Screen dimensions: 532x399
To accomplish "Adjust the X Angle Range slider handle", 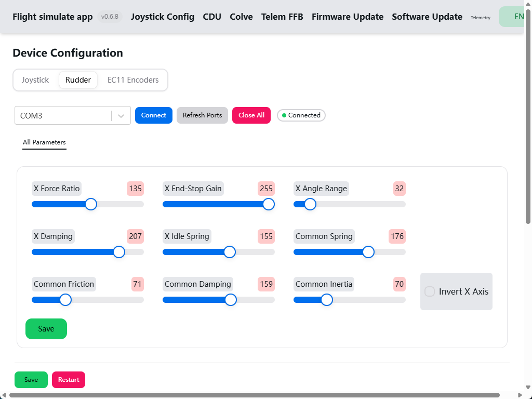I will tap(310, 204).
